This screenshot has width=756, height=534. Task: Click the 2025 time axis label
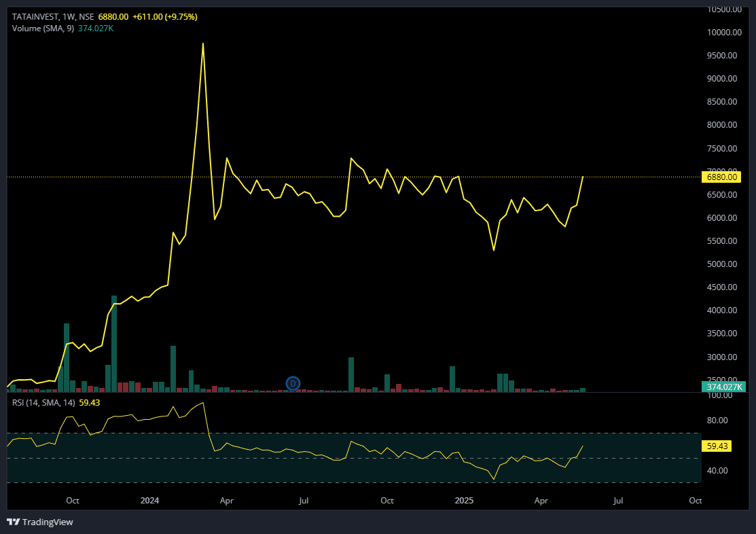(x=465, y=501)
